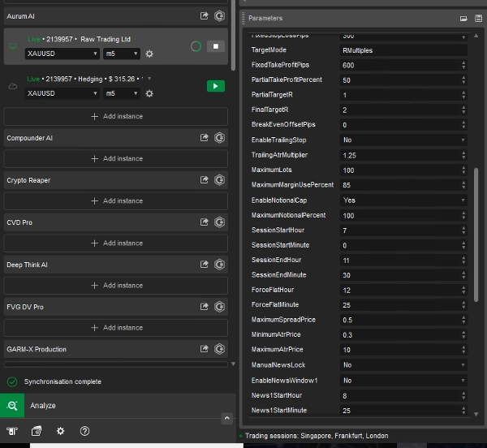Click the Parameters scrollbar up arrow
The height and width of the screenshot is (448, 487).
(x=476, y=36)
